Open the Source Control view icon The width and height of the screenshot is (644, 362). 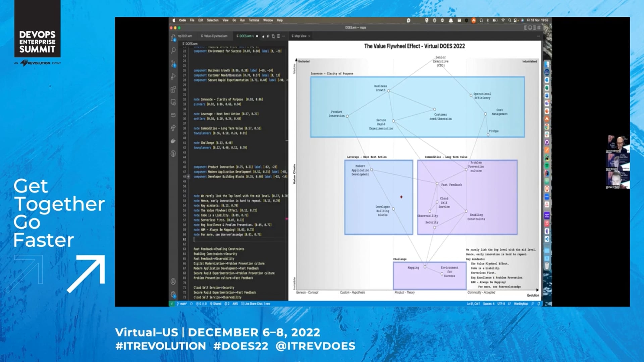pos(173,64)
